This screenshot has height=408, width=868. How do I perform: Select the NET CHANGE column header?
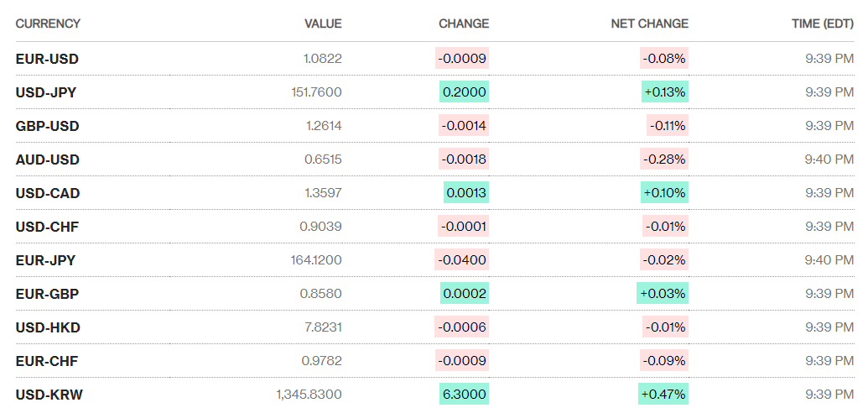[649, 24]
